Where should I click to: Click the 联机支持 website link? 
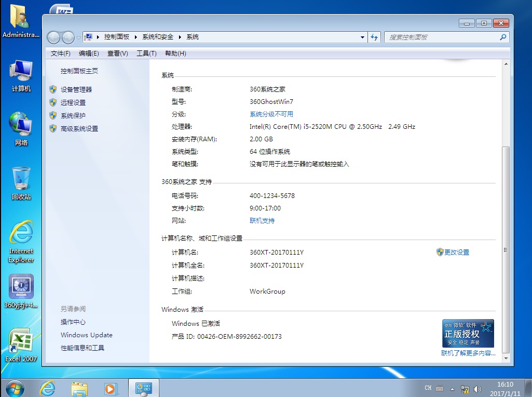pos(262,221)
